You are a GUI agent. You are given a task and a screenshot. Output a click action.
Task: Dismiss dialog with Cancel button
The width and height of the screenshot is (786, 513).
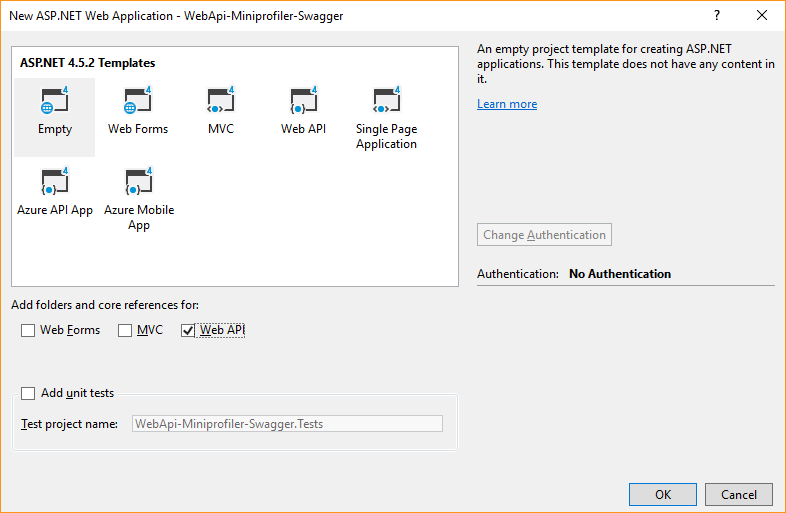[738, 494]
